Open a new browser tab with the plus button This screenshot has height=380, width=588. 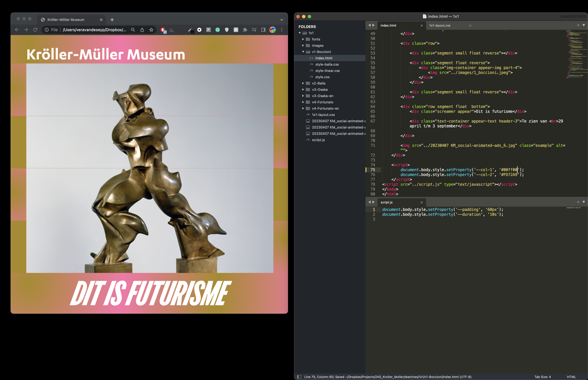tap(112, 20)
